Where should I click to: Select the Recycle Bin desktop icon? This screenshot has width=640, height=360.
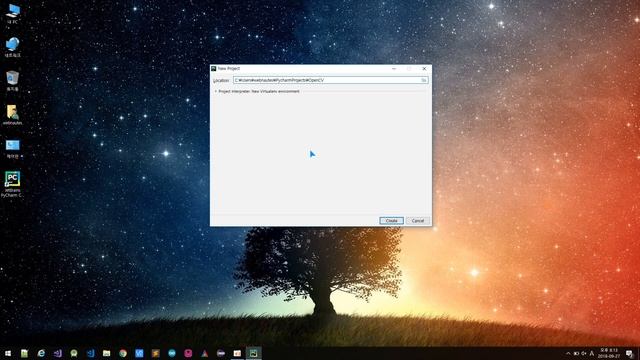[12, 81]
